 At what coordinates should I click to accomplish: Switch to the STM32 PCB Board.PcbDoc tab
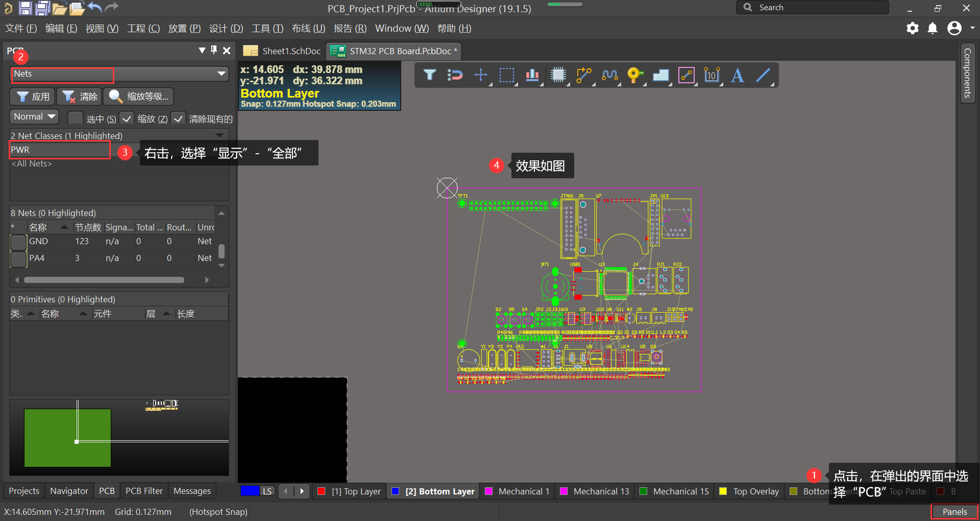[x=394, y=51]
